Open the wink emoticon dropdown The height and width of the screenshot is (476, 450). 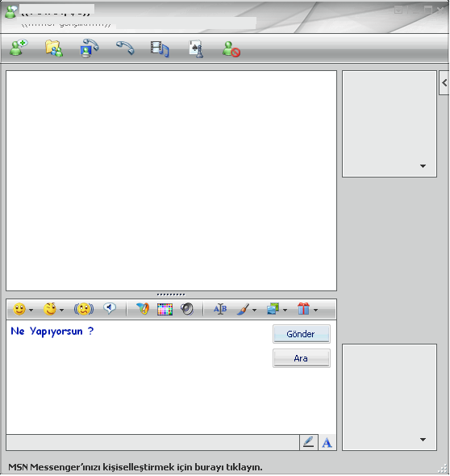tap(53, 309)
